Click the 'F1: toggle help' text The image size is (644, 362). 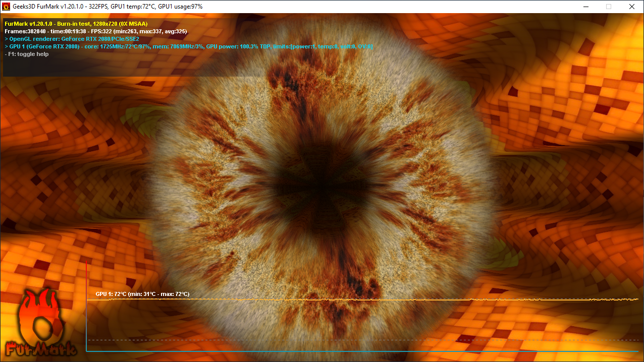click(27, 54)
